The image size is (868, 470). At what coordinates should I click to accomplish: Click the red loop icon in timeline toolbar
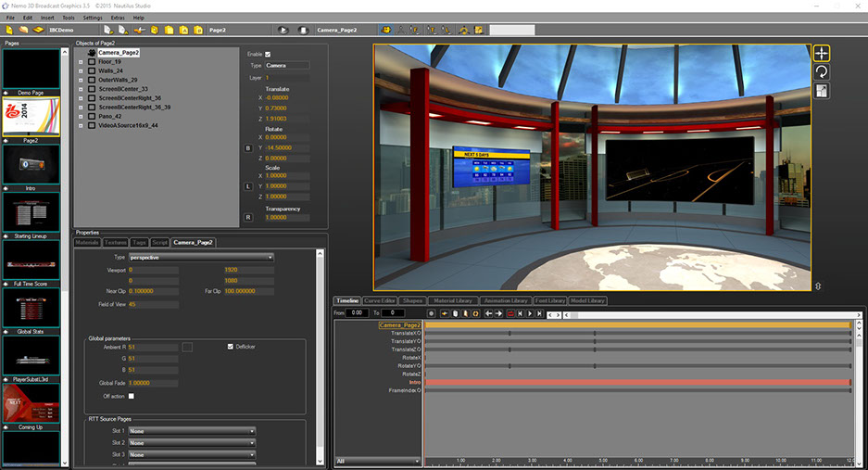tap(509, 313)
